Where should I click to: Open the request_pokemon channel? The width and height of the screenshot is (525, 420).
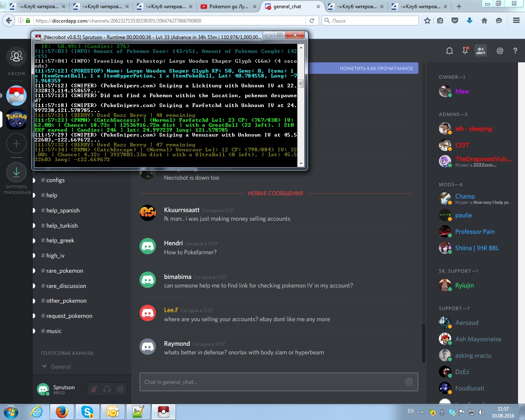point(69,316)
